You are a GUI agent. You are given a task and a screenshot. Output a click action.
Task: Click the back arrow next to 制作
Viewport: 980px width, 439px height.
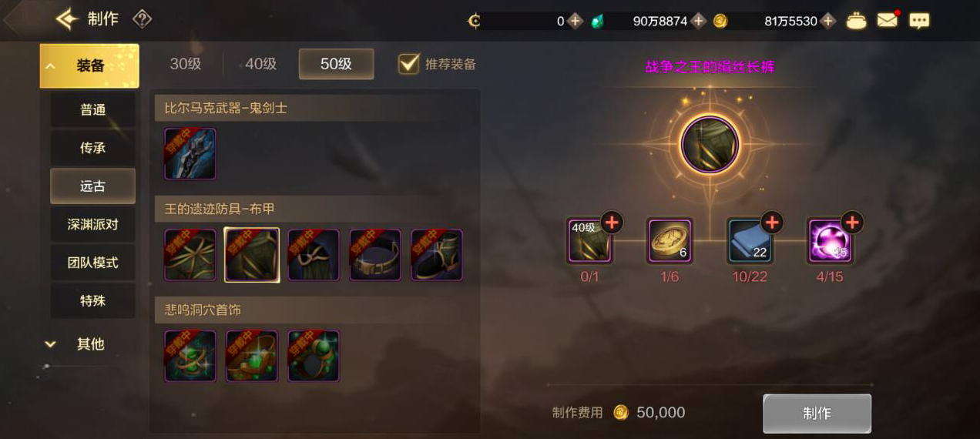68,19
